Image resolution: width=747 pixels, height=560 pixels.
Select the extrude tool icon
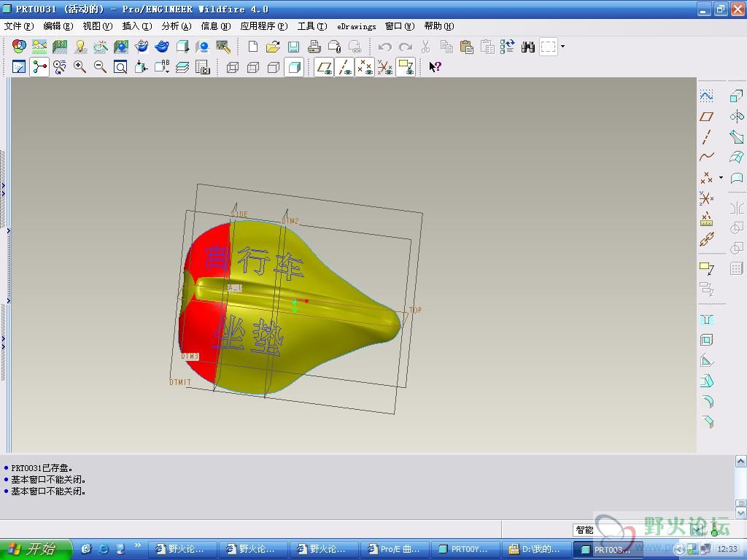pos(737,96)
